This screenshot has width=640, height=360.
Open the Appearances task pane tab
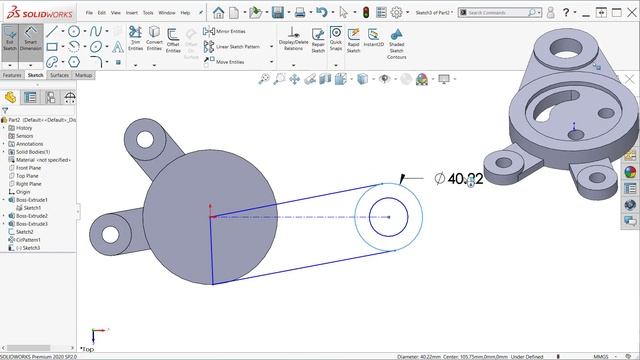click(x=630, y=172)
